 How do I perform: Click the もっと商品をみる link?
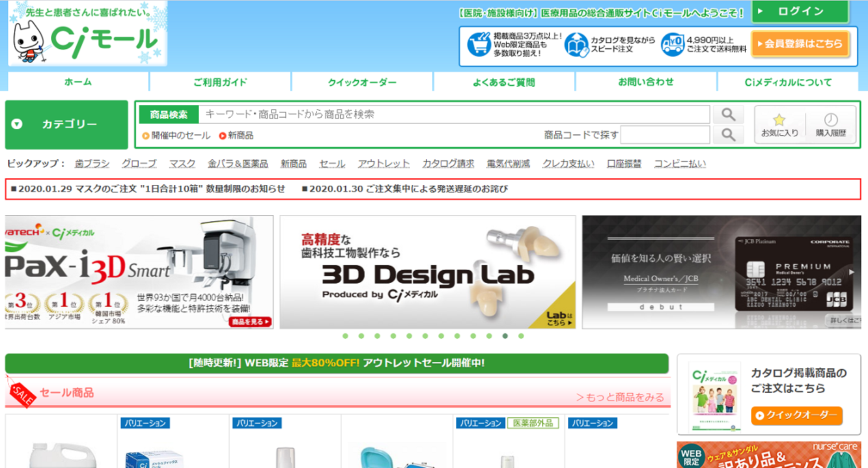click(x=619, y=397)
